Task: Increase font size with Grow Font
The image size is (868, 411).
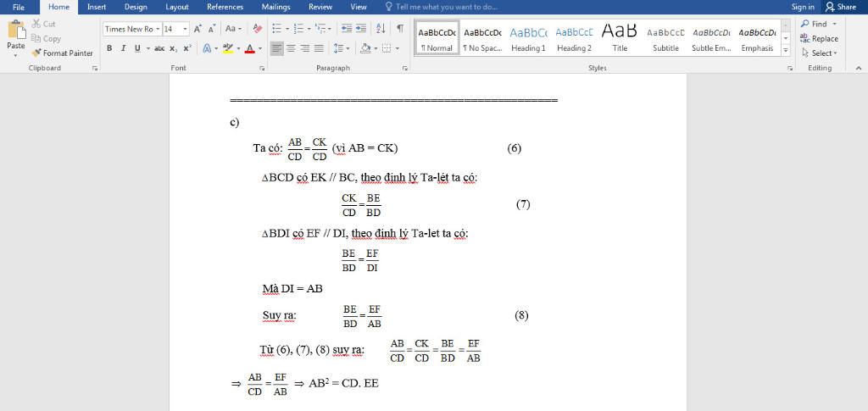Action: coord(198,29)
